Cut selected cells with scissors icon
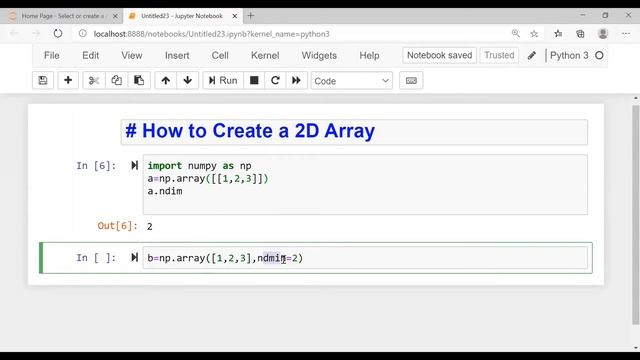This screenshot has width=640, height=360. (94, 80)
